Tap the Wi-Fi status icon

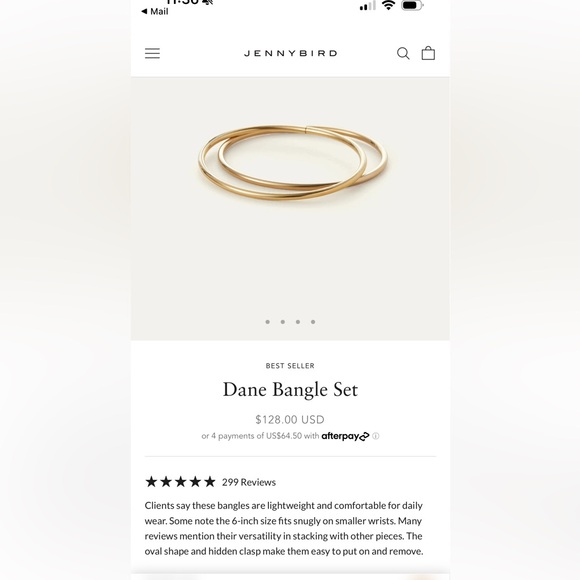coord(388,5)
